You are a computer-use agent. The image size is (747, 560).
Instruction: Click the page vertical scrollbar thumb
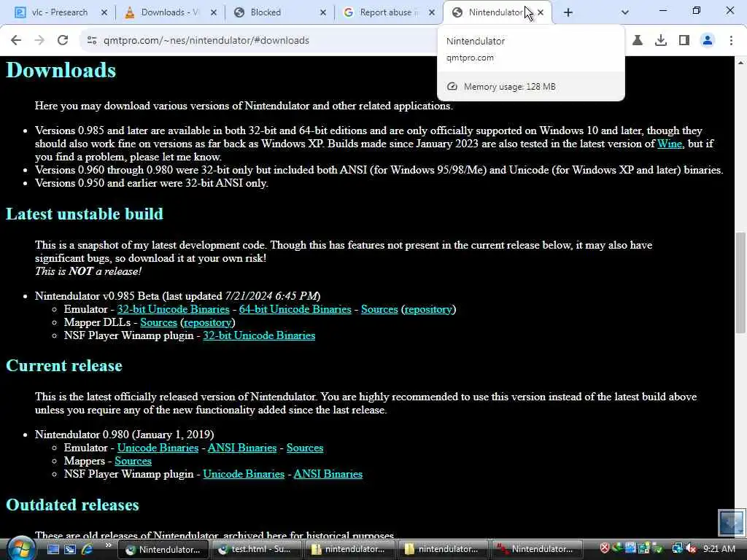tap(740, 282)
